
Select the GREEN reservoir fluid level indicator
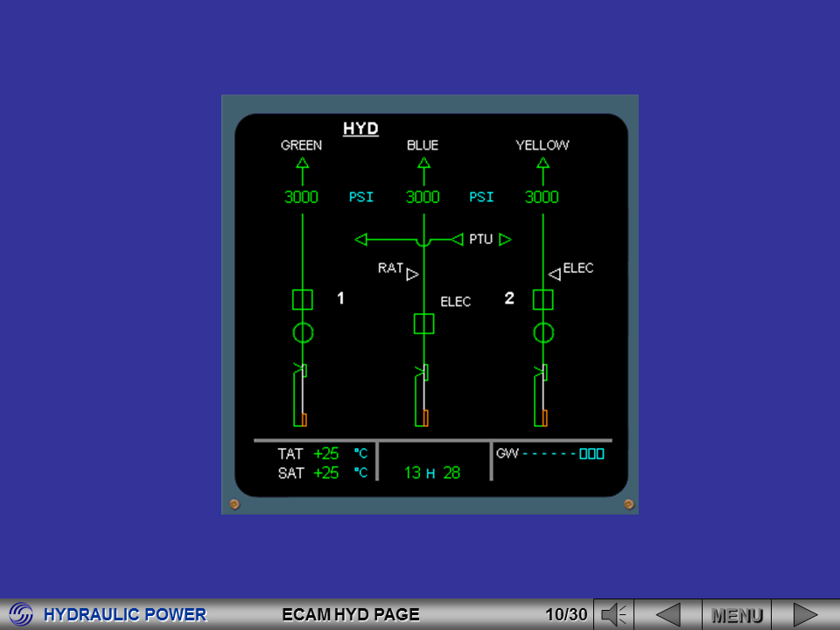point(302,395)
